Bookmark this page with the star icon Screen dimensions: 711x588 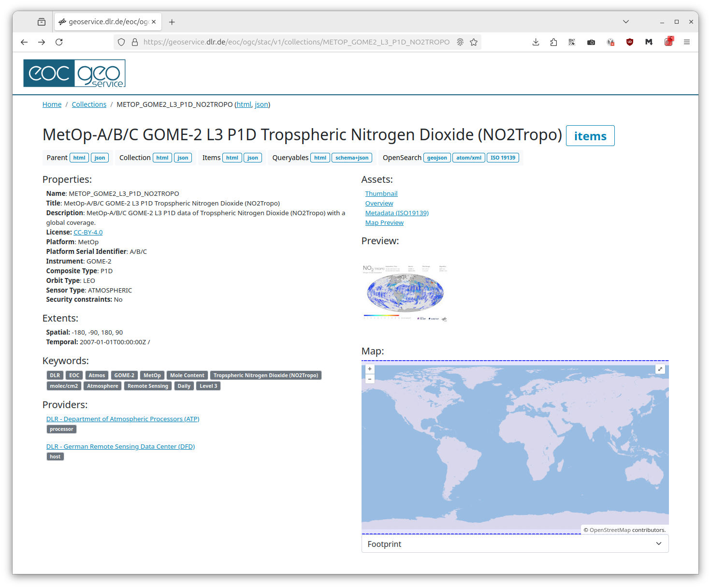474,42
